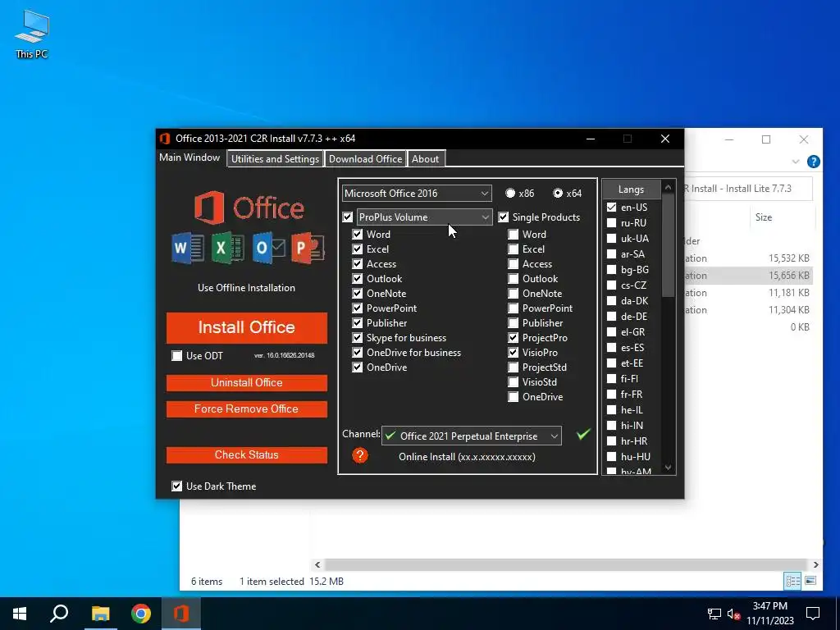
Task: Open This PC desktop icon
Action: [32, 34]
